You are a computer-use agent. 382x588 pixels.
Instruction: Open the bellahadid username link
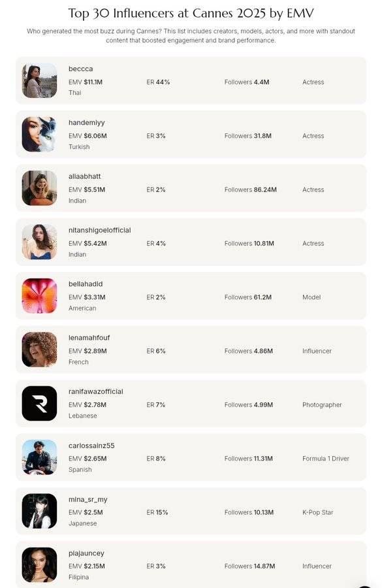[86, 284]
